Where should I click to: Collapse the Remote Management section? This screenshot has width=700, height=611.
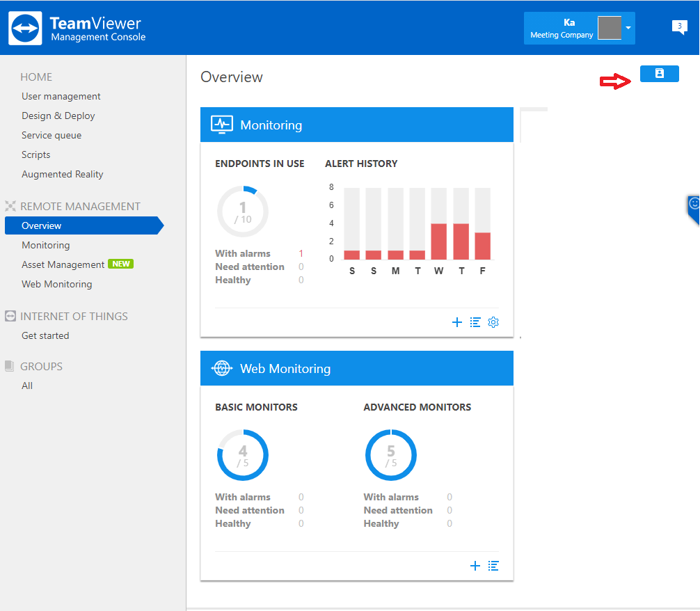tap(80, 206)
